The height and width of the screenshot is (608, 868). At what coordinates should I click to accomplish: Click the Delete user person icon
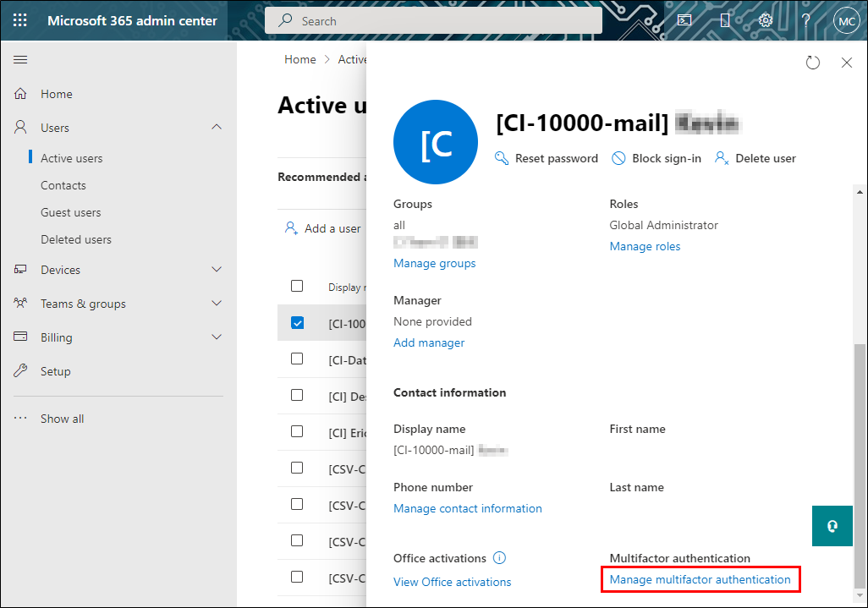tap(722, 158)
